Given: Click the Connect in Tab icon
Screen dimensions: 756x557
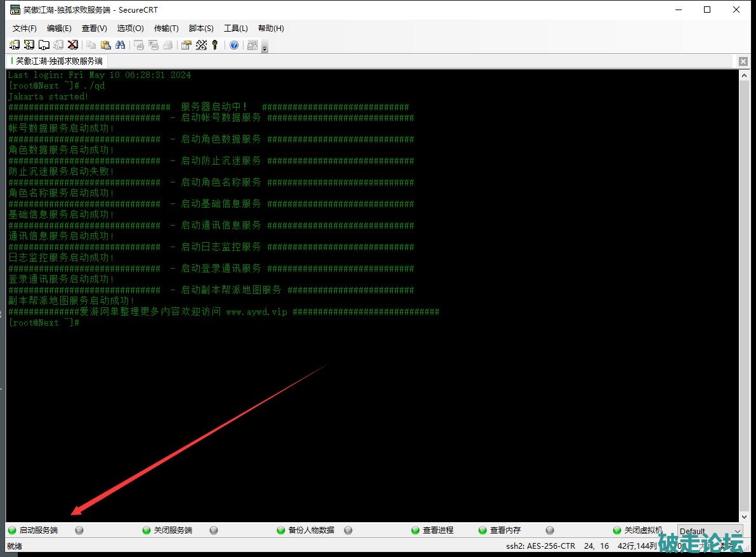Looking at the screenshot, I should (x=44, y=45).
